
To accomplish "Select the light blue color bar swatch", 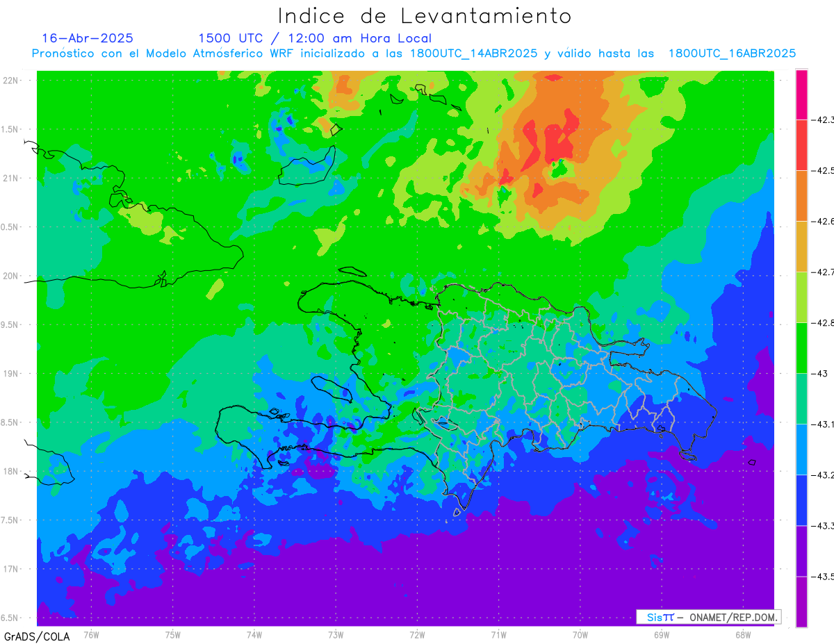I will click(x=801, y=449).
